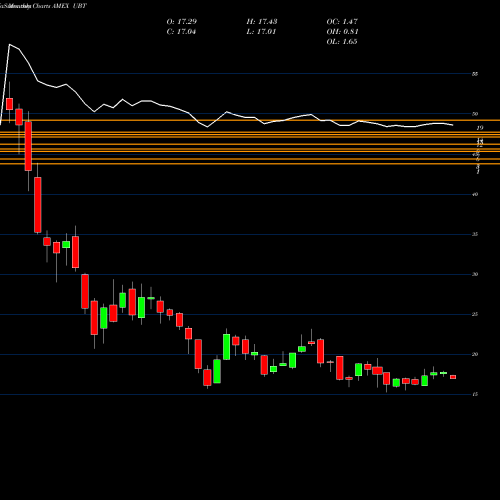This screenshot has height=500, width=500.
Task: Click the '20' price axis label
Action: point(475,354)
